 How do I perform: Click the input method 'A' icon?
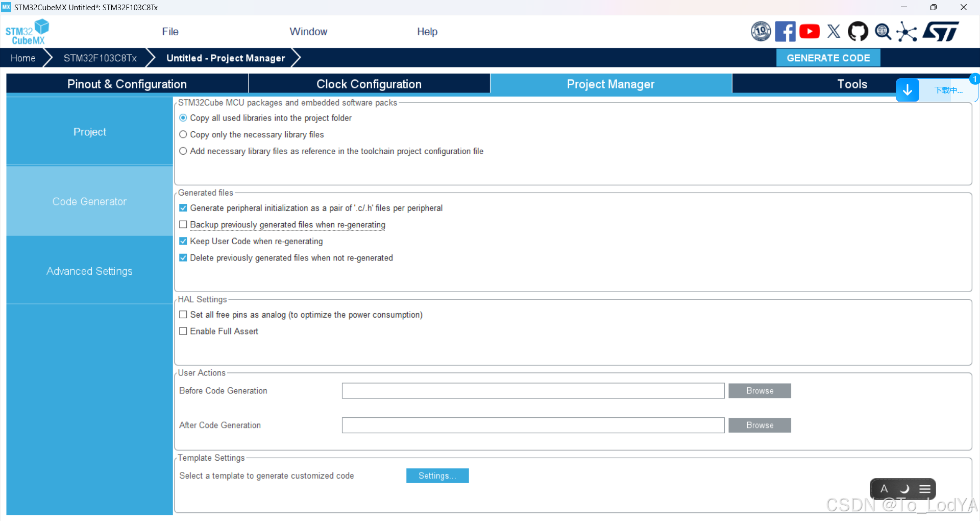(x=884, y=489)
